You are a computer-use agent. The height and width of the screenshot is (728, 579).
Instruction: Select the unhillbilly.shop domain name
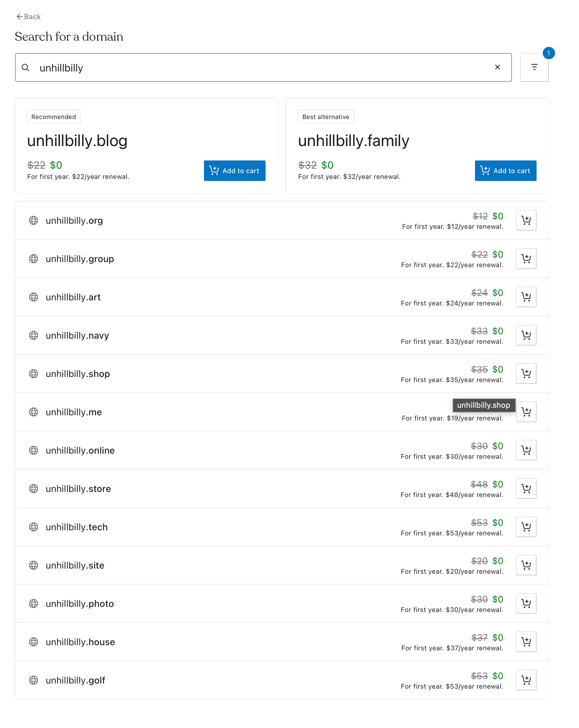tap(78, 374)
